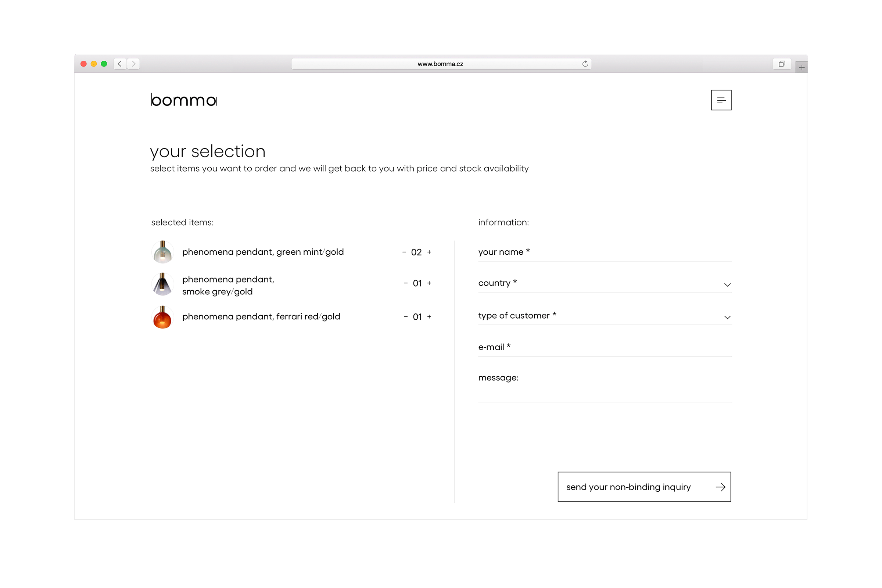Viewport: 882px width, 588px height.
Task: Open the browser tab overview icon
Action: pyautogui.click(x=782, y=64)
